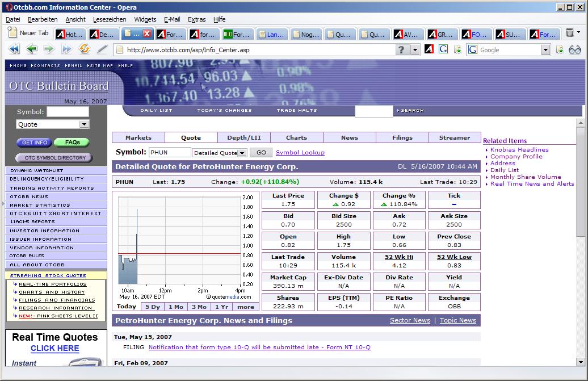This screenshot has height=381, width=588.
Task: Select the Opera Notes pencil icon
Action: 101,49
